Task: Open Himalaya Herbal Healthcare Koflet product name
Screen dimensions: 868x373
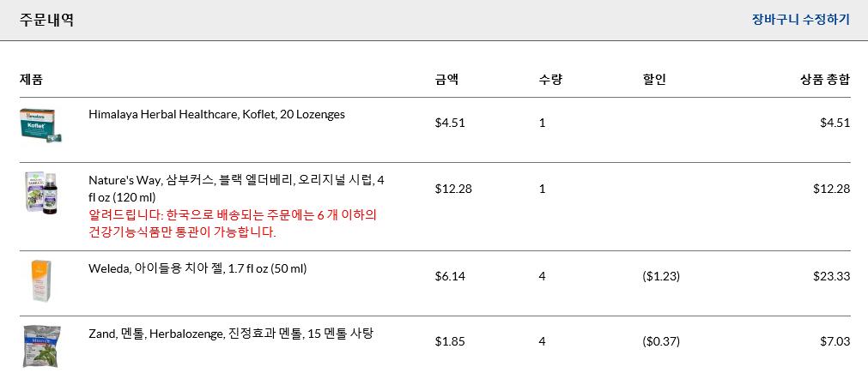Action: pos(216,114)
